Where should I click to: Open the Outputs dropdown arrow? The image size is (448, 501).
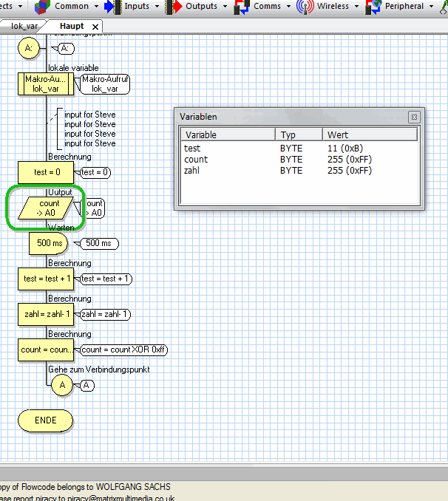coord(225,7)
